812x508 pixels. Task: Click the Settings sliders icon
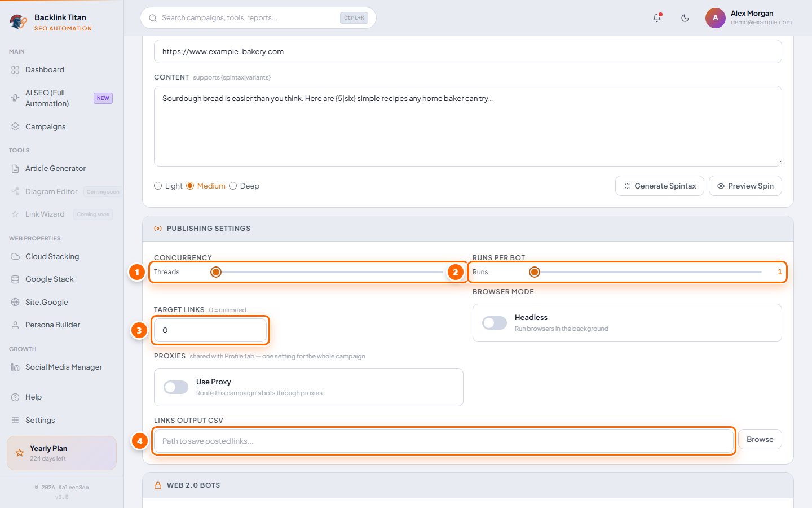[15, 421]
